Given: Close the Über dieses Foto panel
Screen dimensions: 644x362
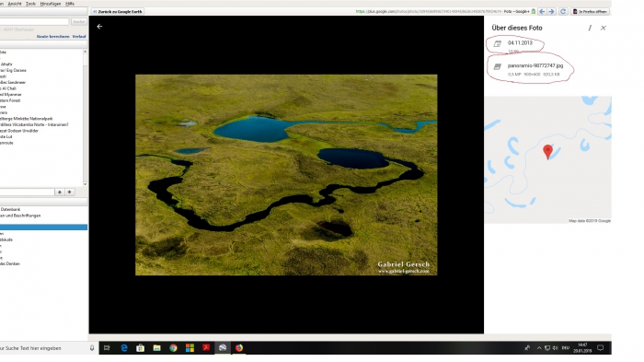Looking at the screenshot, I should point(604,28).
